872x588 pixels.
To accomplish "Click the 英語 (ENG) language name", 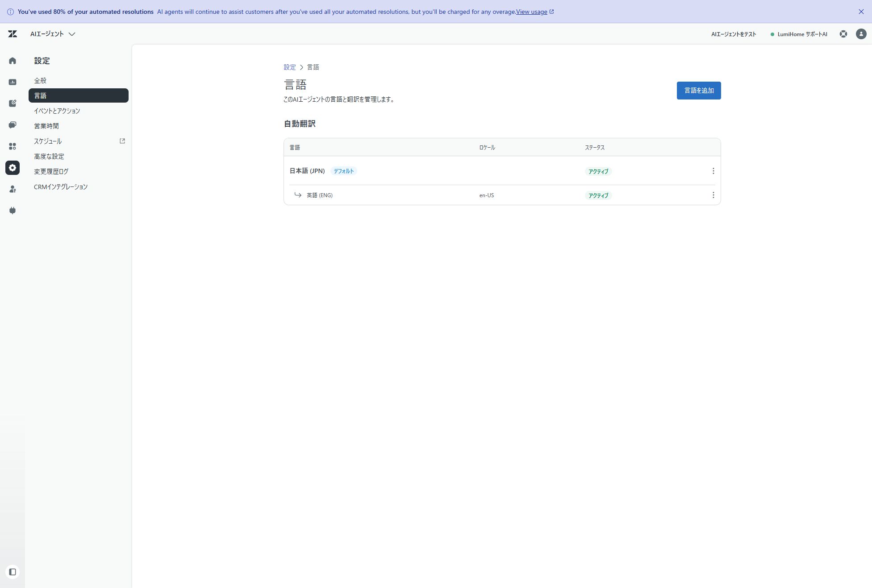I will point(320,195).
